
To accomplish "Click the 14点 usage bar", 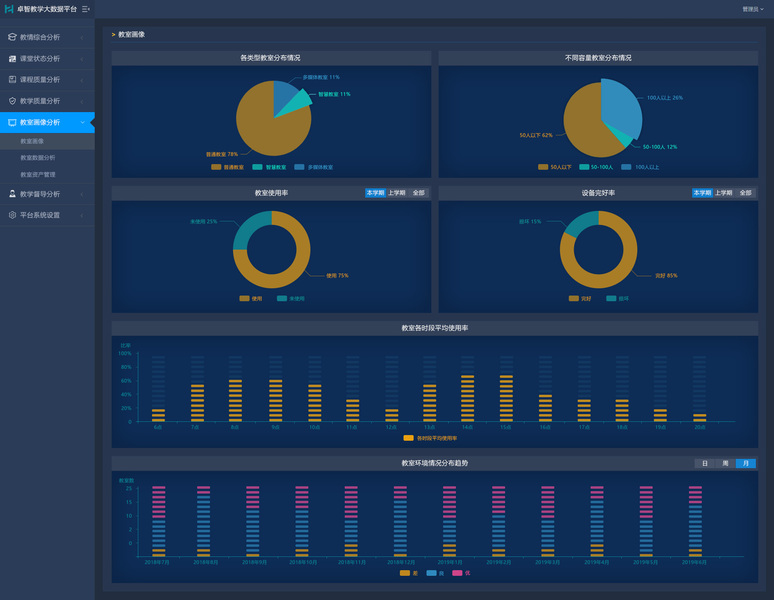I will click(467, 398).
